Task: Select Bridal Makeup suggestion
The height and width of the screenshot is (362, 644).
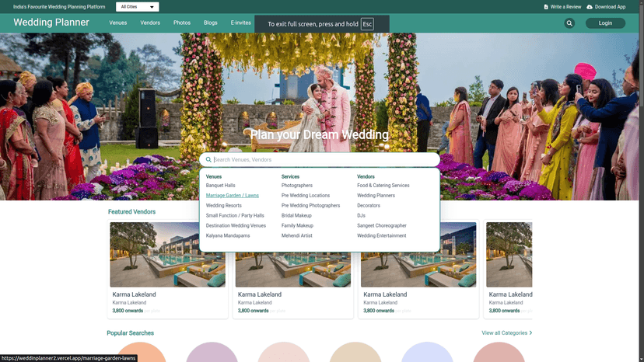Action: click(296, 215)
